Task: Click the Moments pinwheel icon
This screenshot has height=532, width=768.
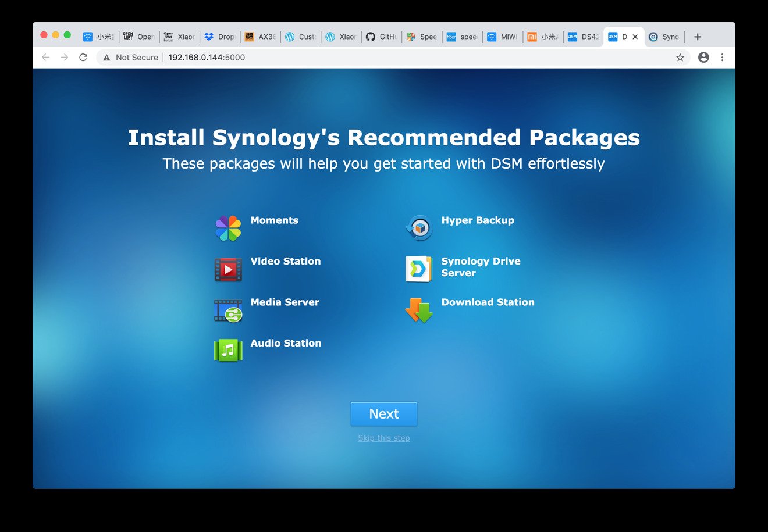Action: (228, 228)
